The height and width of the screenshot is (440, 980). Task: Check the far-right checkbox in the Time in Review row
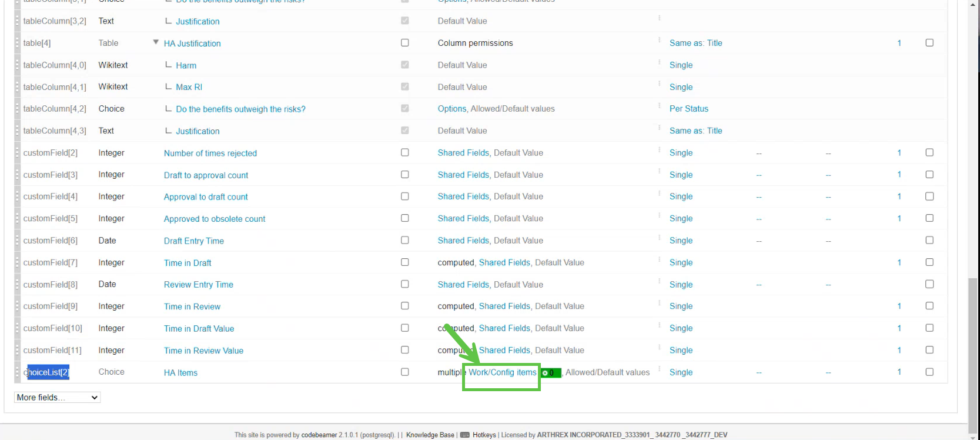929,306
